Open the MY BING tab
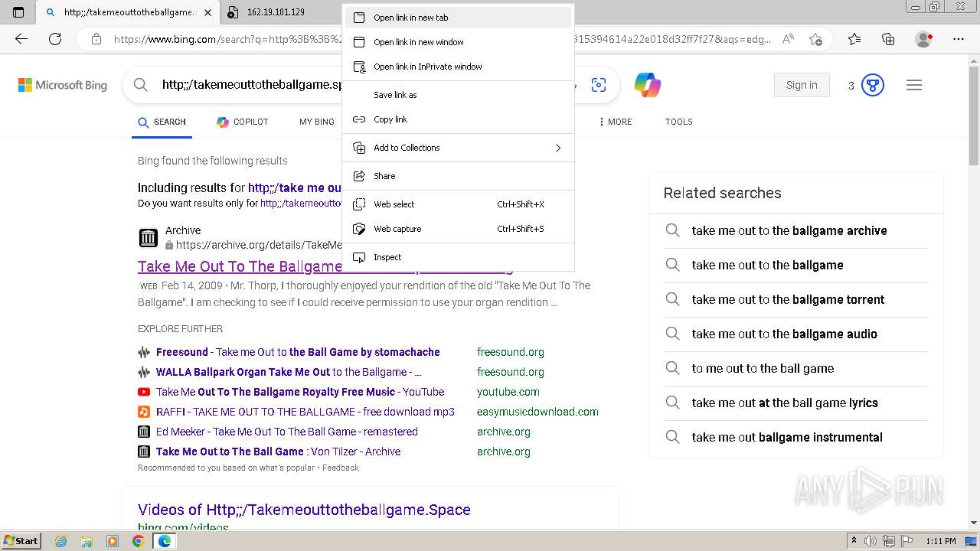The height and width of the screenshot is (551, 980). coord(317,122)
